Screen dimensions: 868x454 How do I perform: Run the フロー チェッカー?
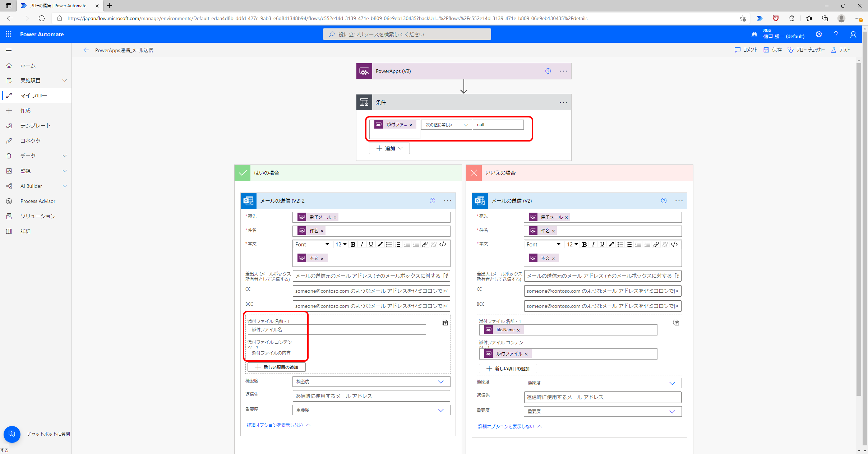click(x=806, y=50)
